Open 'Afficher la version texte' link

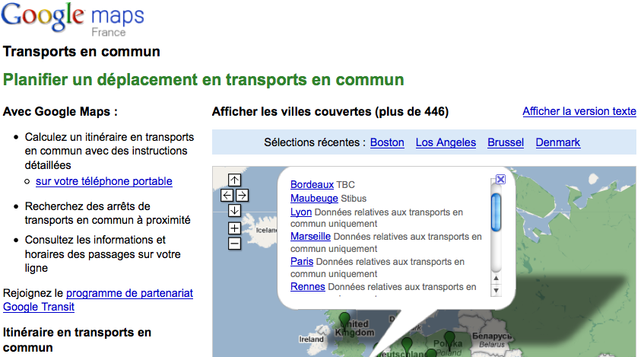(x=579, y=111)
